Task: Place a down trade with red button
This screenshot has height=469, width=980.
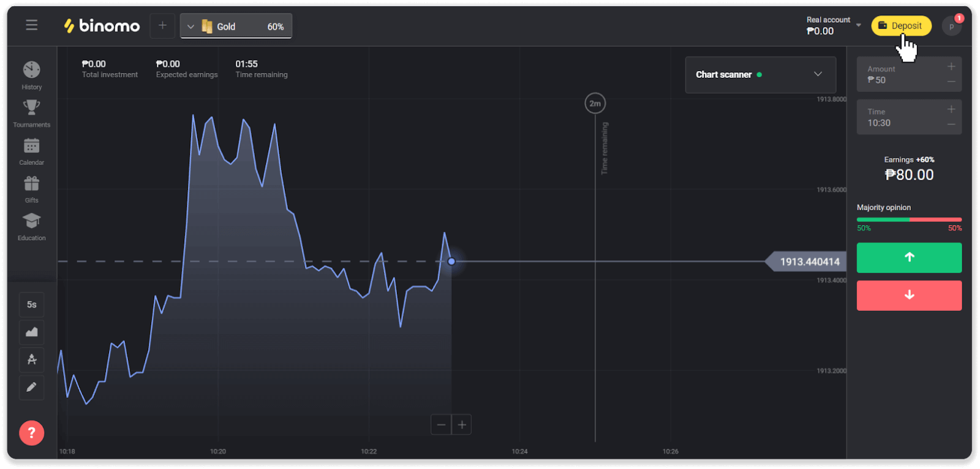Action: 909,296
